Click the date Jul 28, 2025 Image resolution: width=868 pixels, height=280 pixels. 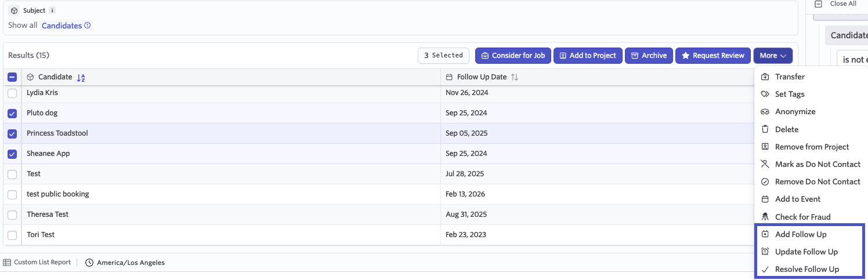point(465,174)
